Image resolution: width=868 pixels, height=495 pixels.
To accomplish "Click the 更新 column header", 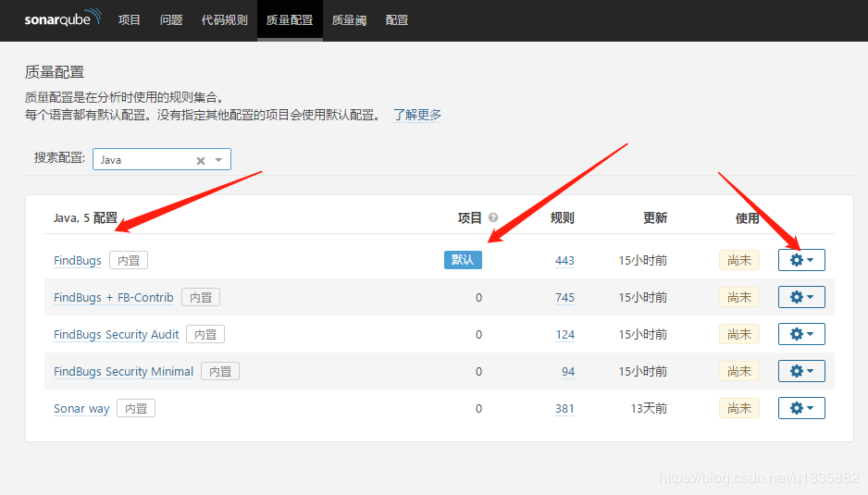I will pos(655,218).
